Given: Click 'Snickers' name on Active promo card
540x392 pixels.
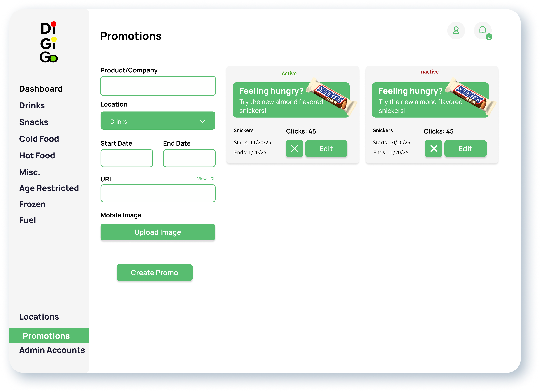Looking at the screenshot, I should (244, 130).
